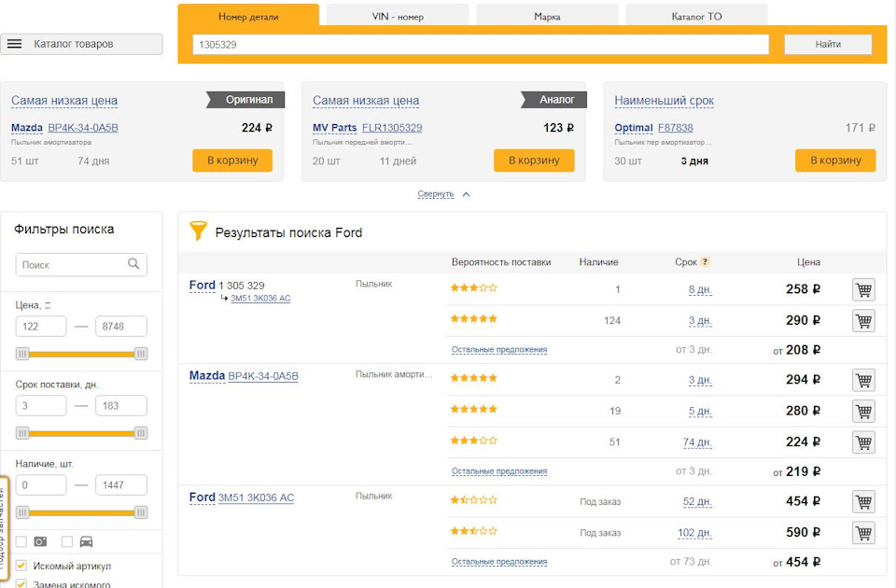Viewport: 896px width, 588px height.
Task: Click cart icon for 258 ₽ Ford offer
Action: [x=863, y=289]
